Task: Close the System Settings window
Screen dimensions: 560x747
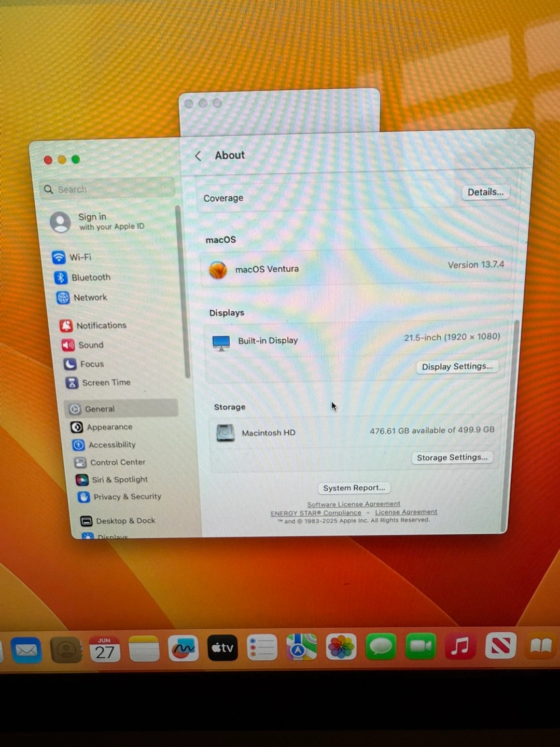Action: point(48,160)
